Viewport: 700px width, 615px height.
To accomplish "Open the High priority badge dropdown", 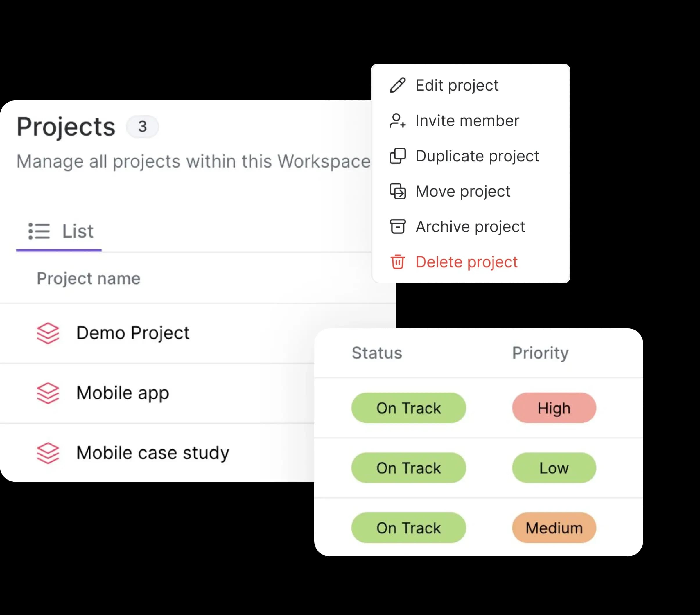I will coord(554,408).
